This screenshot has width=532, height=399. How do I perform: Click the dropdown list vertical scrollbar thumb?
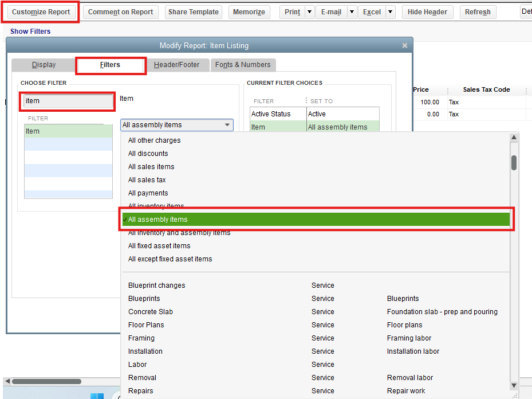pyautogui.click(x=514, y=163)
